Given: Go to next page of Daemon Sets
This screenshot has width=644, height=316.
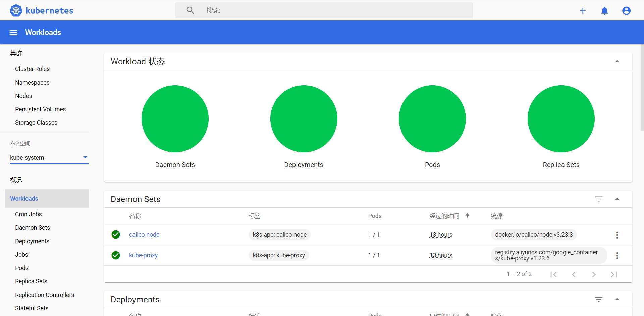Looking at the screenshot, I should pos(594,274).
